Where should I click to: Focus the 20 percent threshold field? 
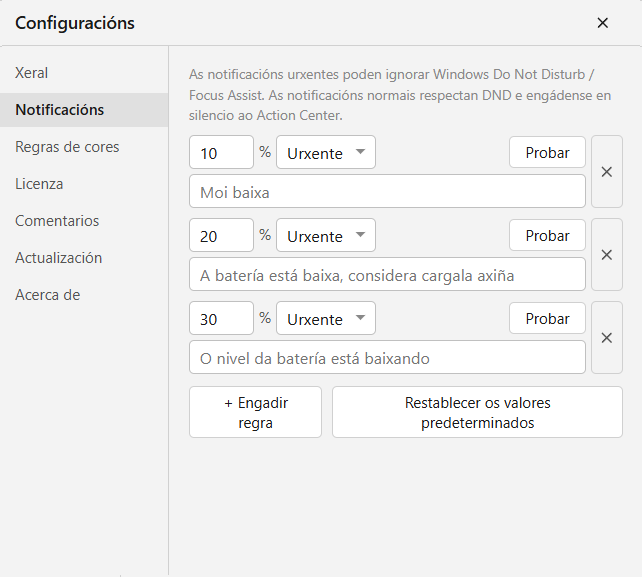[222, 235]
